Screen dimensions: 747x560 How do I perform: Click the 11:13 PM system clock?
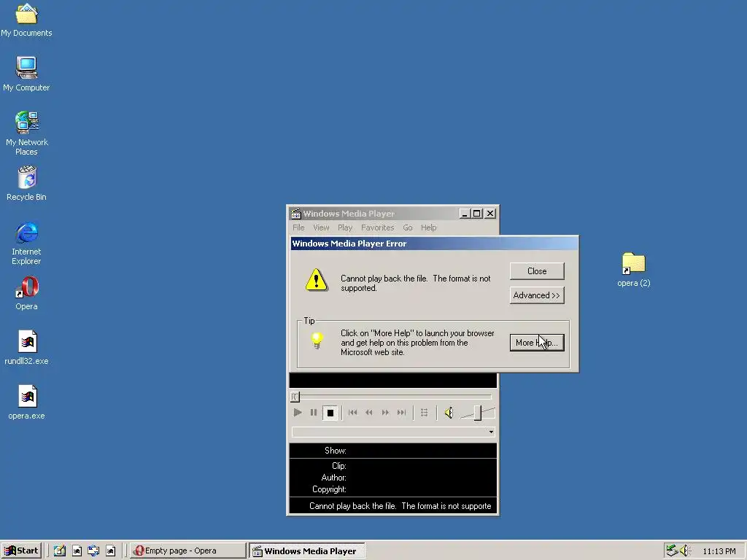pyautogui.click(x=719, y=551)
